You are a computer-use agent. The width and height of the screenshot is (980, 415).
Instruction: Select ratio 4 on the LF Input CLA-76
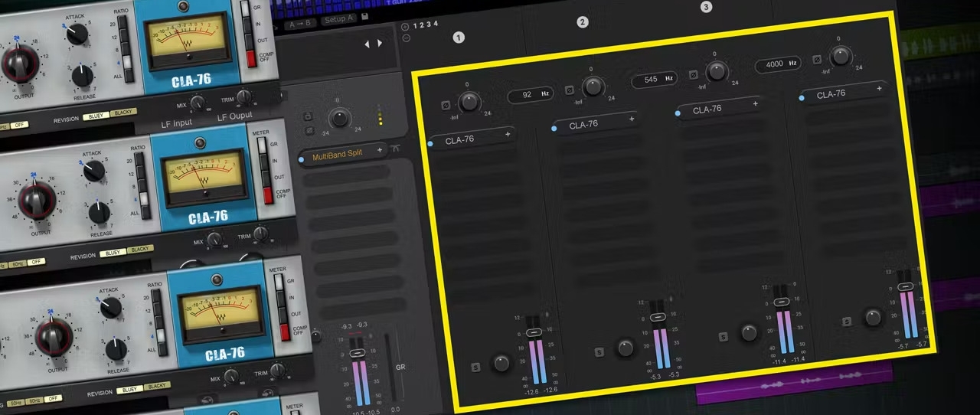tap(145, 200)
